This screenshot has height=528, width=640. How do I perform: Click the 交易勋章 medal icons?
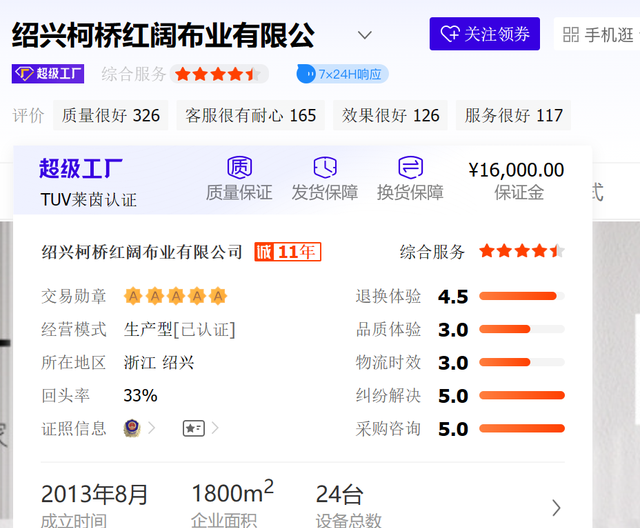[x=176, y=296]
